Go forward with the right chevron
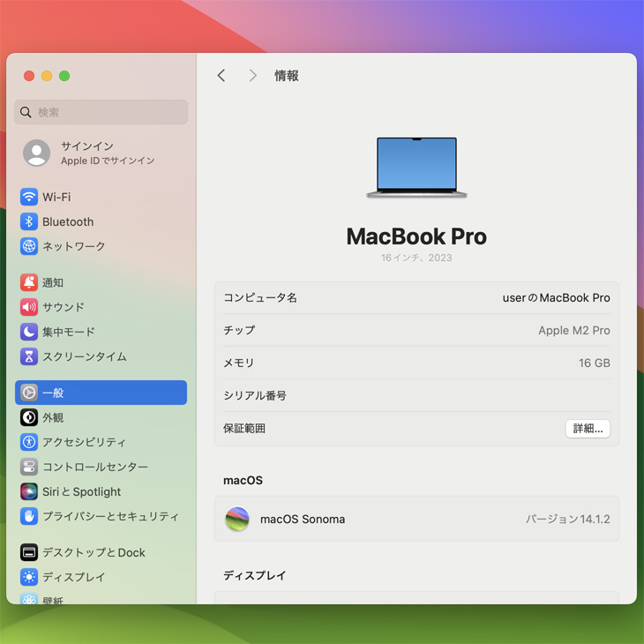644x644 pixels. (253, 76)
